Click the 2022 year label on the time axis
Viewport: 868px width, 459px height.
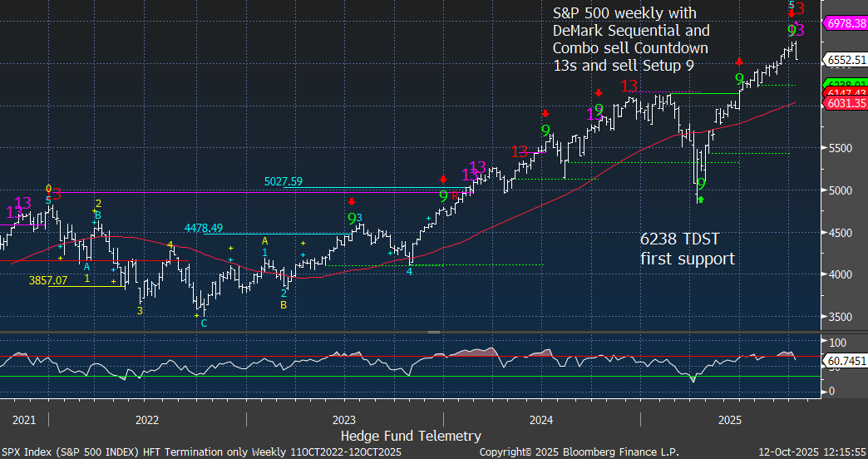pos(147,420)
